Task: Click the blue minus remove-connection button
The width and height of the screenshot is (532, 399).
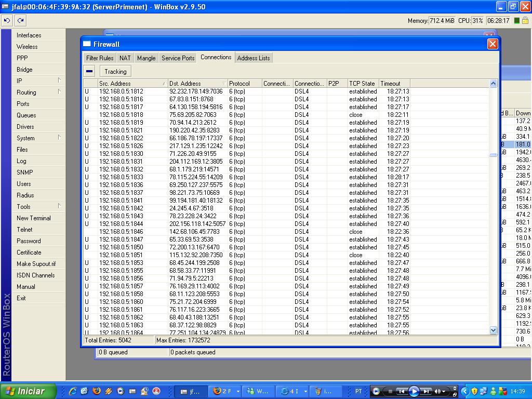Action: tap(89, 71)
